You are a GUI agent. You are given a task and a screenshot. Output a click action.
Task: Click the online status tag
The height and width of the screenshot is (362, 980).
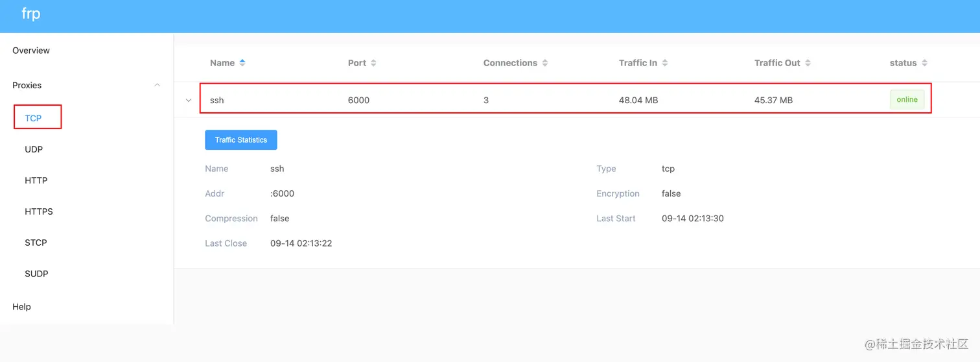tap(907, 99)
